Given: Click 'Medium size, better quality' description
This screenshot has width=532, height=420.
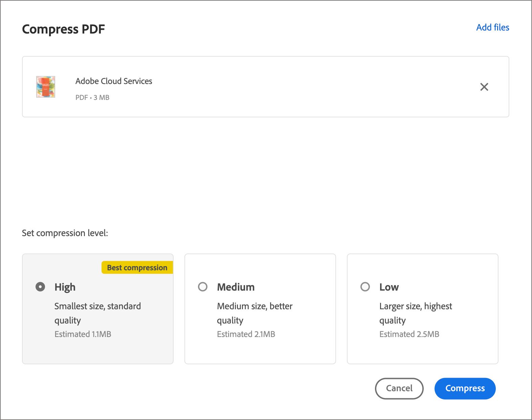Looking at the screenshot, I should point(255,313).
